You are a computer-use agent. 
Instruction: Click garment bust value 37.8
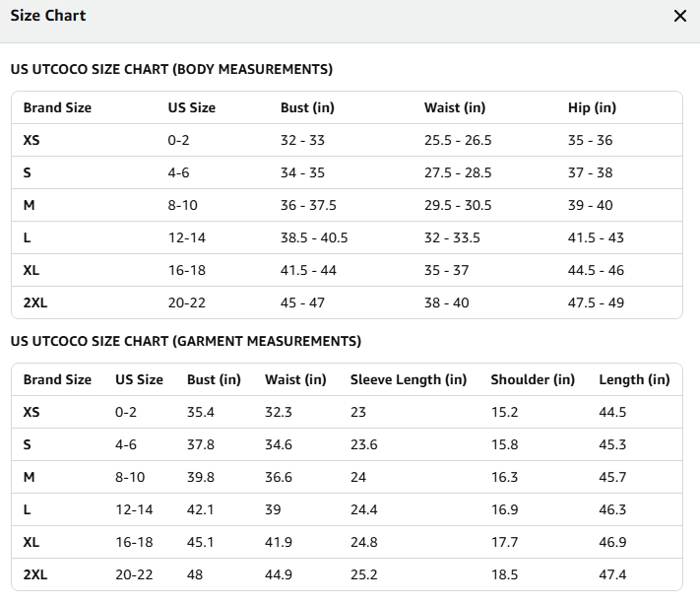pyautogui.click(x=201, y=445)
